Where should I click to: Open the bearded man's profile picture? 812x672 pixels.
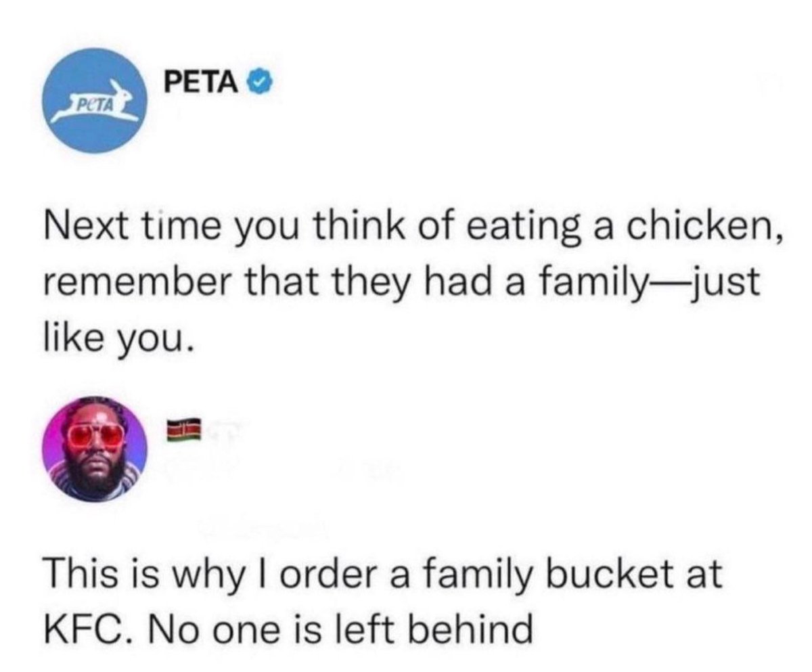(x=96, y=445)
